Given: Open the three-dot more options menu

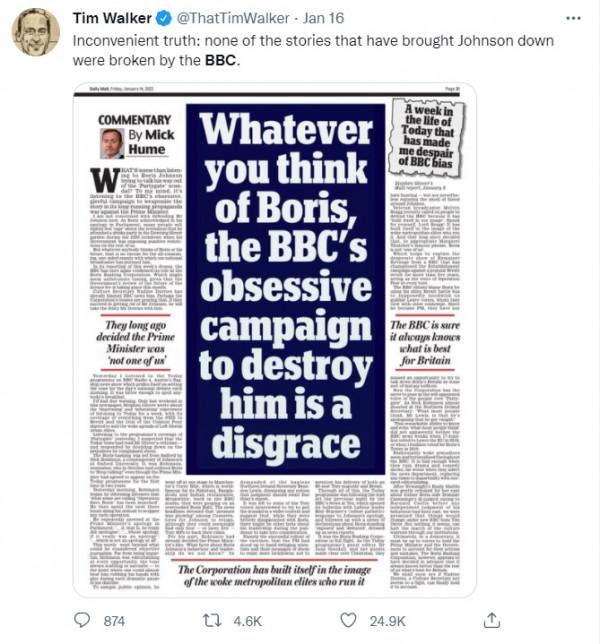Looking at the screenshot, I should coord(573,17).
